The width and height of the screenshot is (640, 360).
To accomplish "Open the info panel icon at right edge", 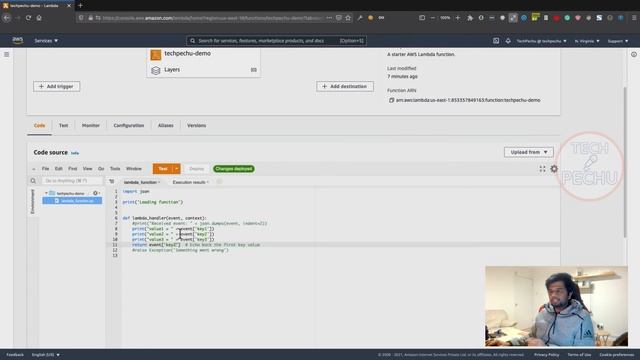I will (x=633, y=54).
